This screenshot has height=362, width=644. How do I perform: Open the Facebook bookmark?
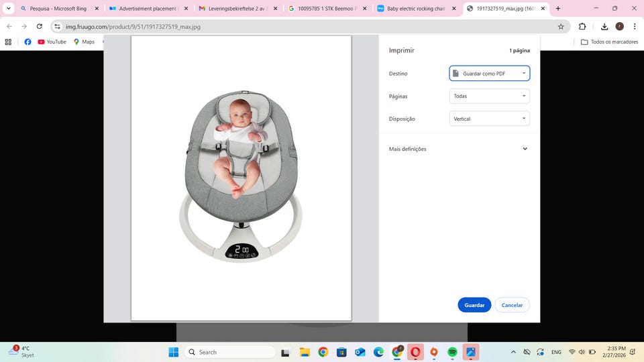click(28, 42)
